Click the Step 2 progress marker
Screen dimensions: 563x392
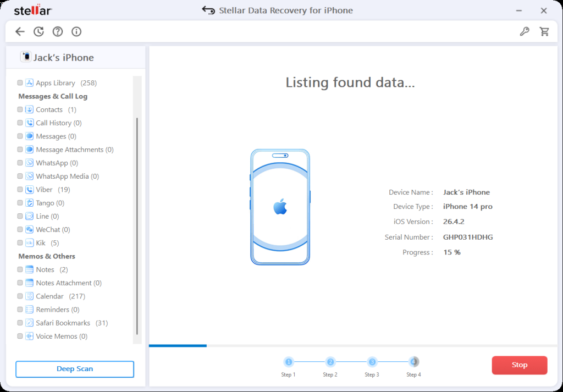[330, 362]
